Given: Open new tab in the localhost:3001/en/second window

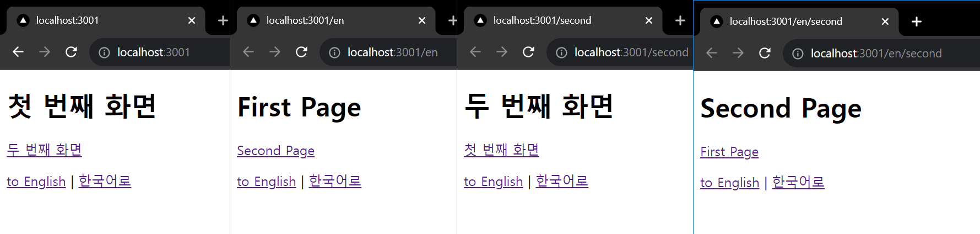Looking at the screenshot, I should (x=917, y=22).
